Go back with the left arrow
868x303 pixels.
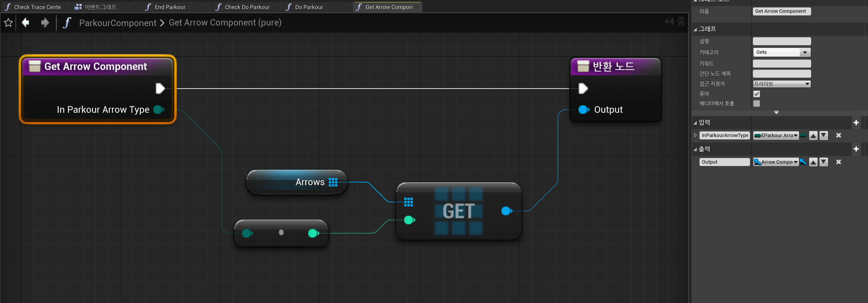click(x=26, y=23)
